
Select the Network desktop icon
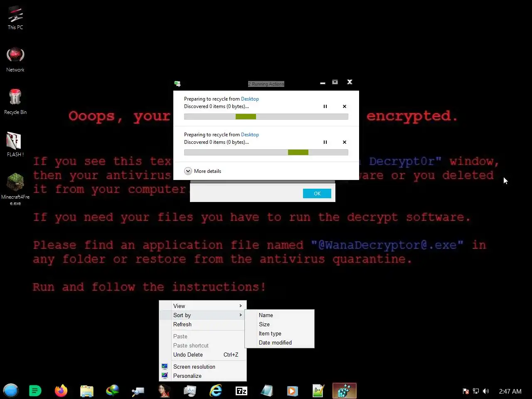click(15, 60)
